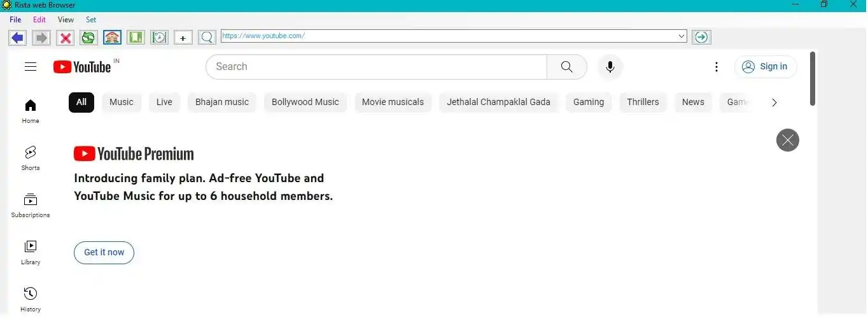Select the News chip

[x=693, y=102]
